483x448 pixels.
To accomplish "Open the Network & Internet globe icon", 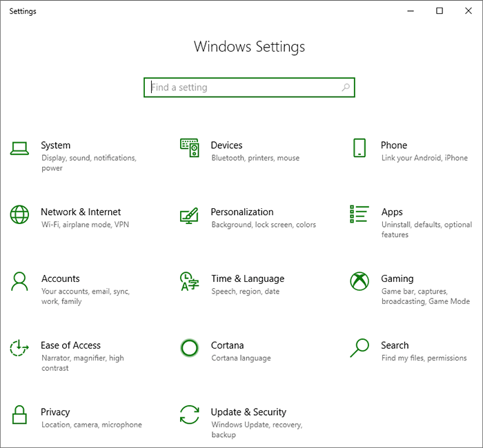I will click(x=19, y=214).
